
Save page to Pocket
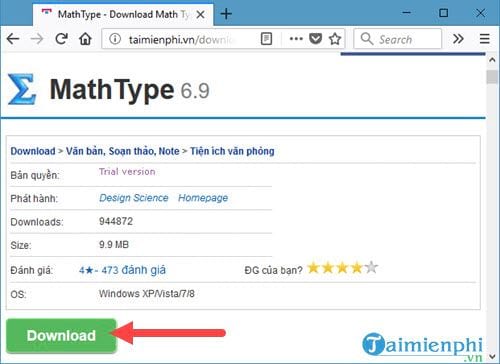coord(315,39)
